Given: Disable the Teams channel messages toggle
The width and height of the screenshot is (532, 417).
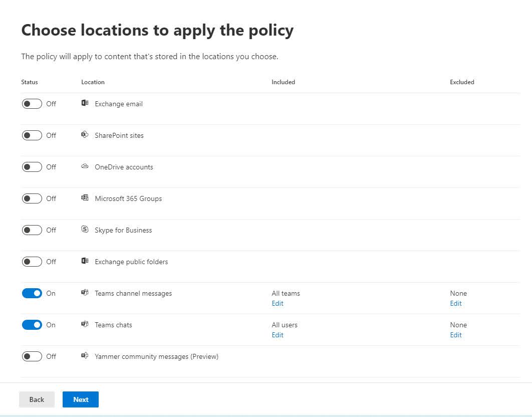Looking at the screenshot, I should 32,293.
